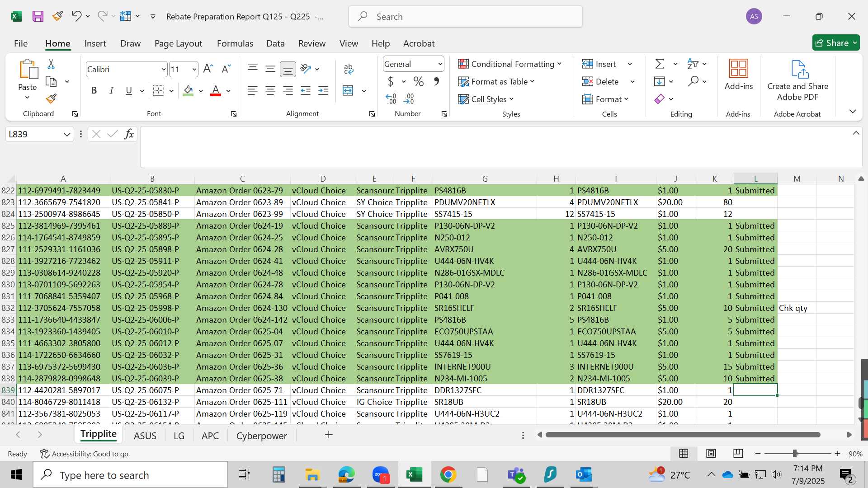Toggle Bold formatting
868x488 pixels.
click(x=94, y=91)
